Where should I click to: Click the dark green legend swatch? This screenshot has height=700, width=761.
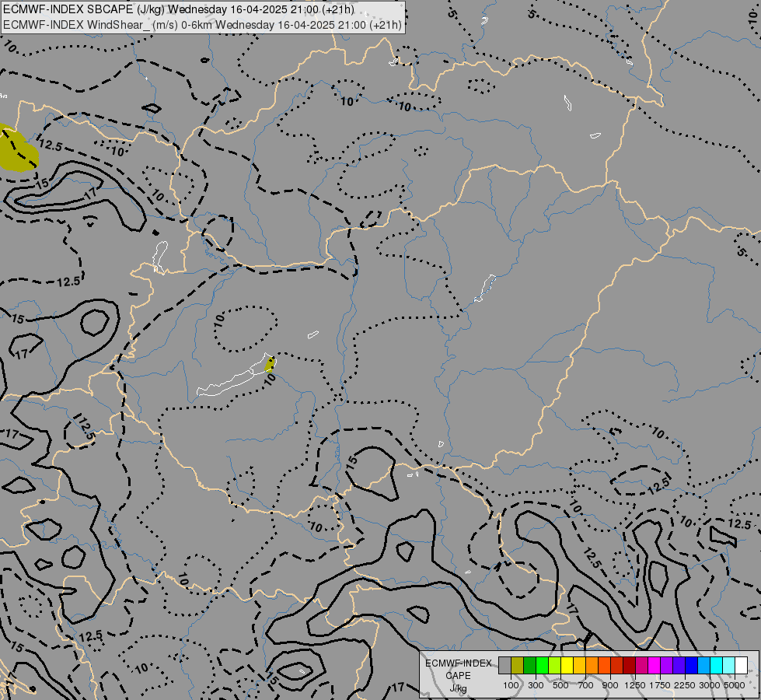point(529,666)
